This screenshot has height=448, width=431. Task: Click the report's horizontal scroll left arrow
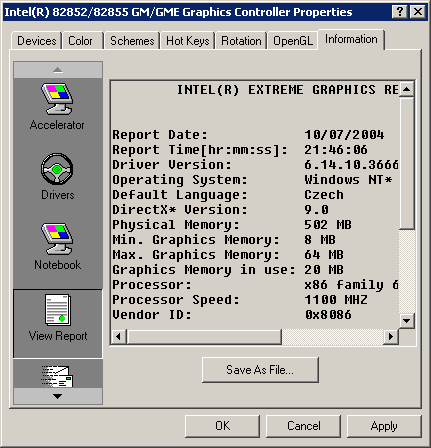pyautogui.click(x=118, y=337)
